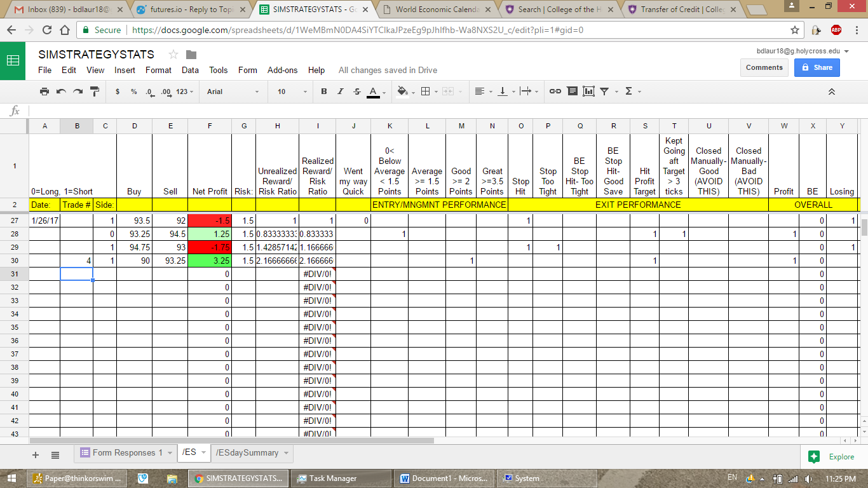868x488 pixels.
Task: Click the Explore button
Action: (832, 456)
